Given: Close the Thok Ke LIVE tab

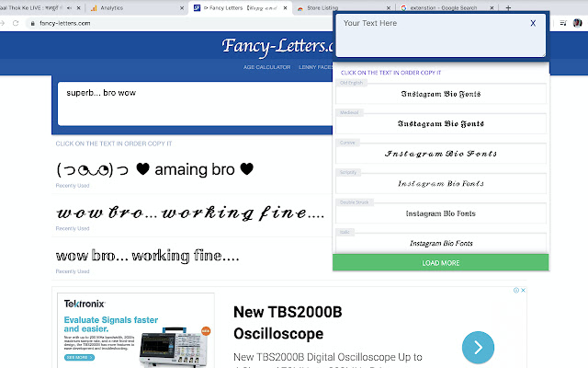Looking at the screenshot, I should [x=78, y=8].
